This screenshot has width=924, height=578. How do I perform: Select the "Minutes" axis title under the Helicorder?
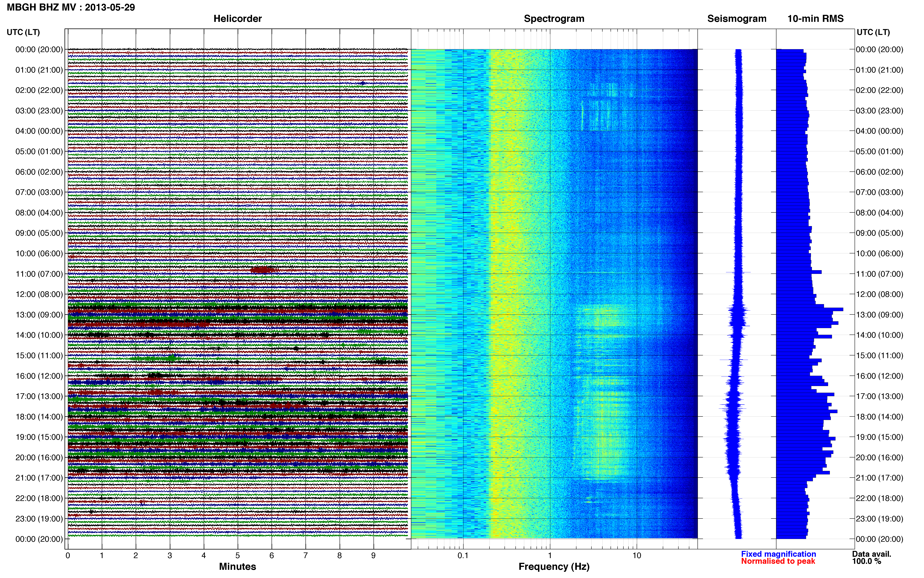tap(238, 566)
